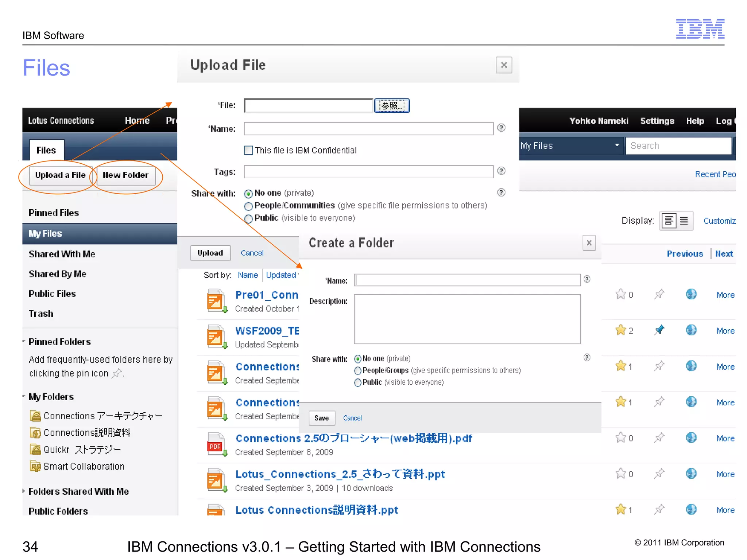Focus the Search input field

click(x=679, y=145)
